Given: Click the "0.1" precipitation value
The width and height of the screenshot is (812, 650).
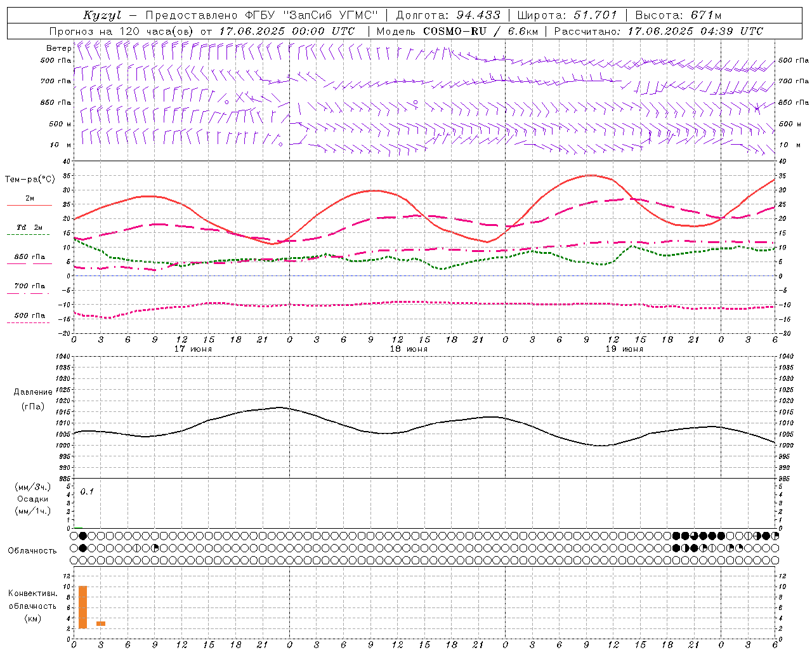Looking at the screenshot, I should coord(87,491).
